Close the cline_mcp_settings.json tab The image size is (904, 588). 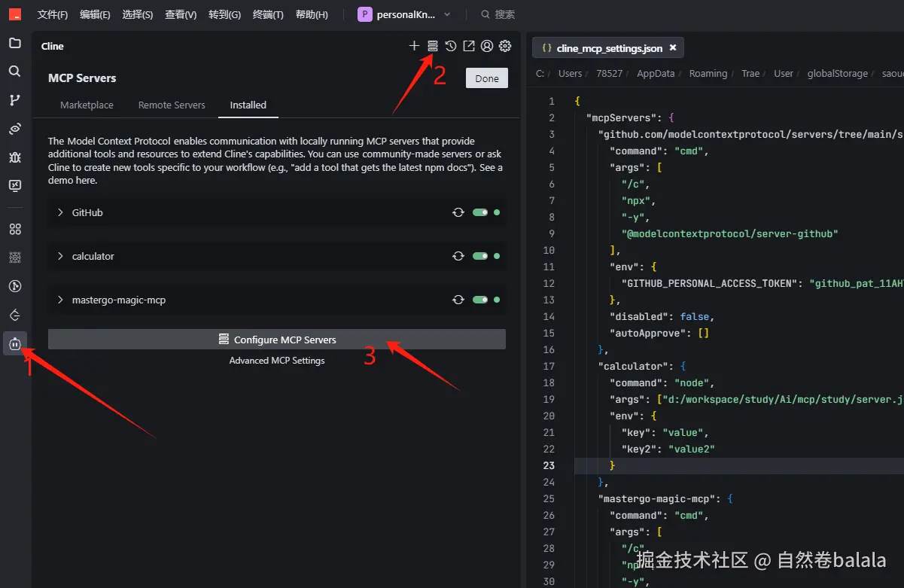(x=673, y=47)
